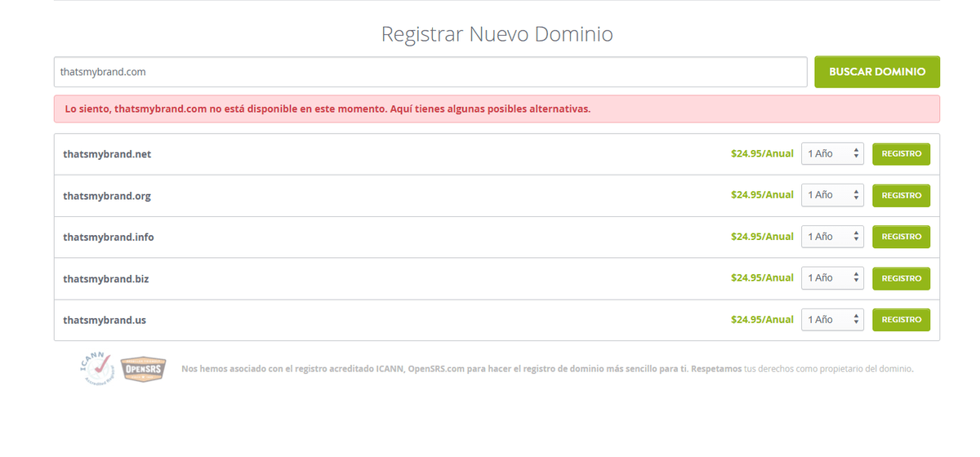
Task: Click the $24.95/Anual price for thatsmybrand.us
Action: (x=762, y=320)
